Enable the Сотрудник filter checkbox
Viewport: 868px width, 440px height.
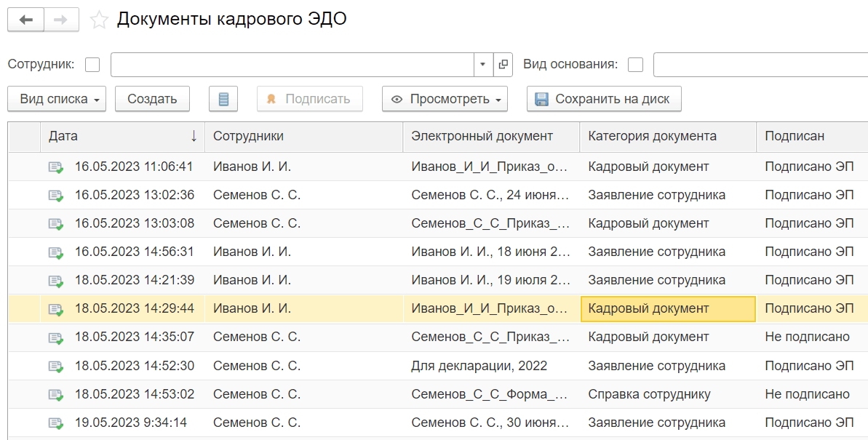[x=92, y=65]
